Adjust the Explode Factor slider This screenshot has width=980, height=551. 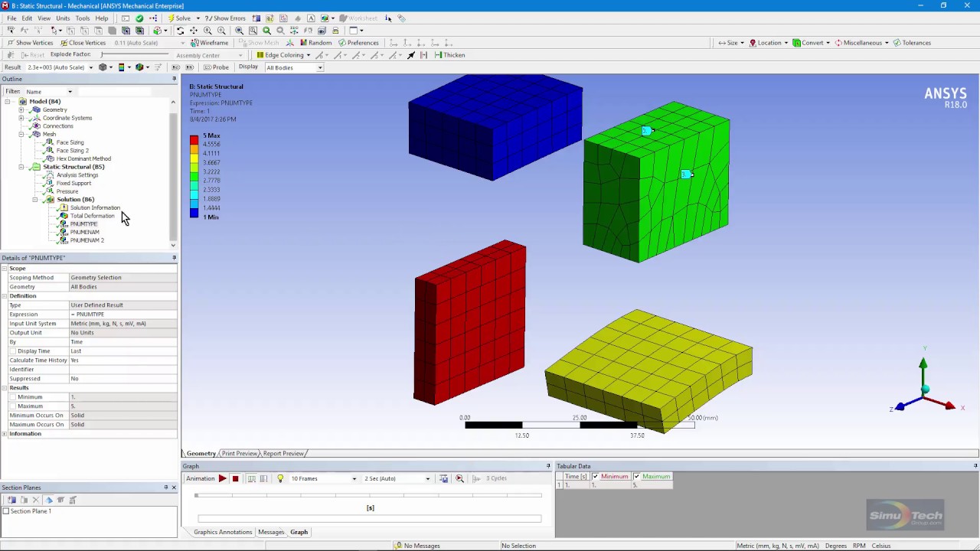pyautogui.click(x=134, y=55)
